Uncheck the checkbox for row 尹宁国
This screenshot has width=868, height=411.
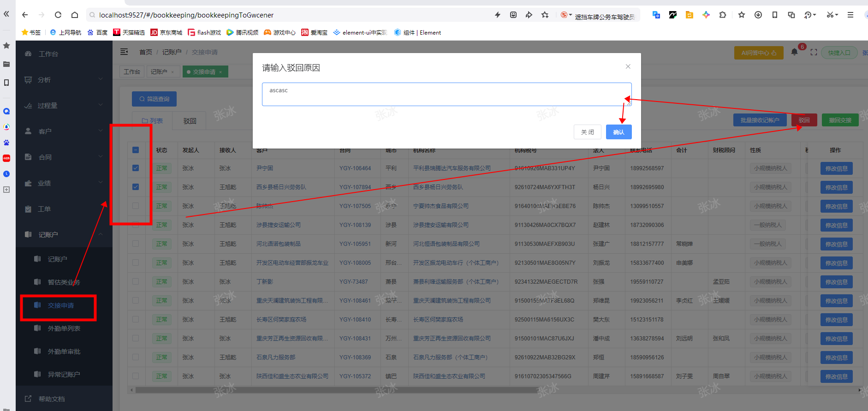[x=136, y=168]
